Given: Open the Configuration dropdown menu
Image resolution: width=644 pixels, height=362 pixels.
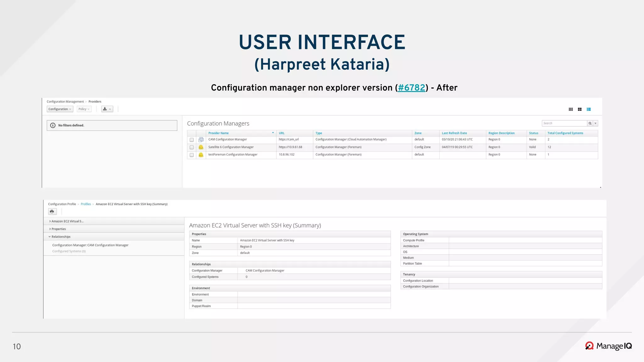Looking at the screenshot, I should click(x=60, y=109).
